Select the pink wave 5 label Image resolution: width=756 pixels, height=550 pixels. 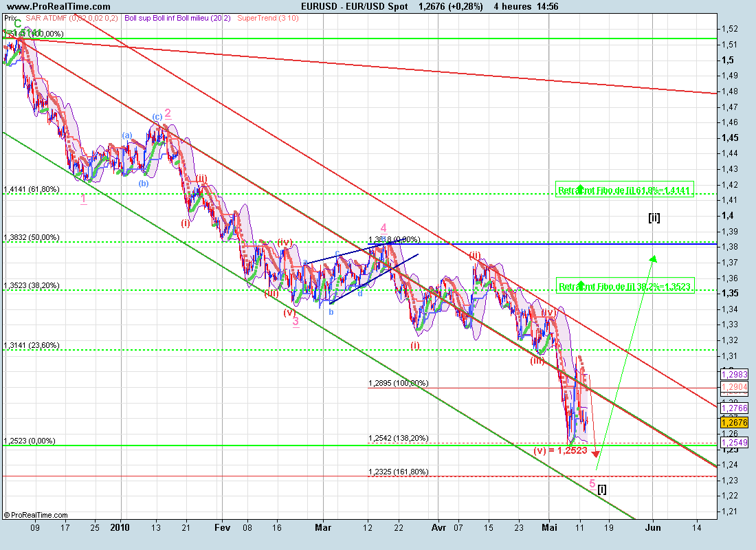tap(592, 483)
